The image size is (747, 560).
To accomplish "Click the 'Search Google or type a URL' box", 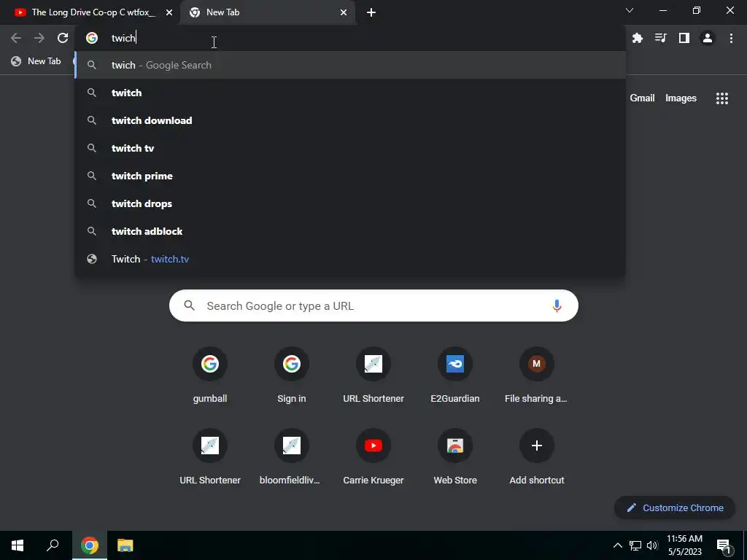I will click(373, 306).
